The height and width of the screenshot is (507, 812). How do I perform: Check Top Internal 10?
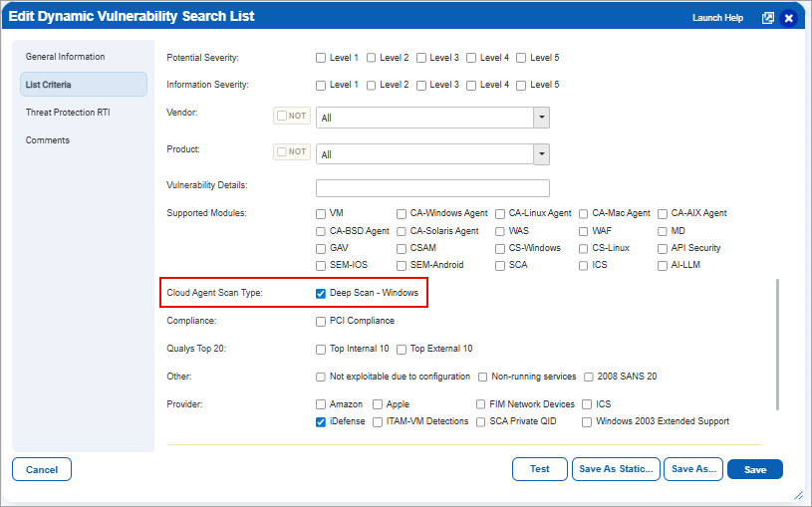321,350
